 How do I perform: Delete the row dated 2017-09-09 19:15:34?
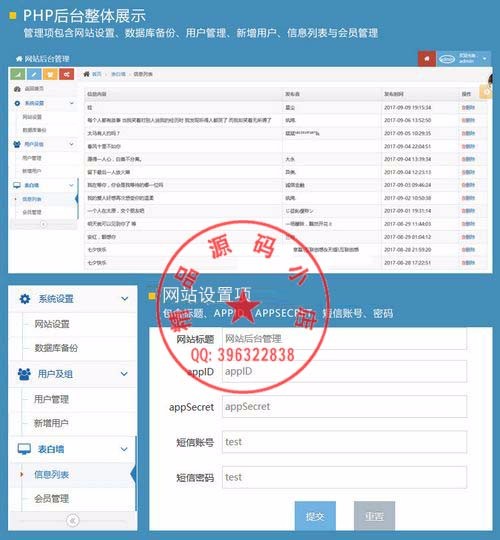(468, 108)
